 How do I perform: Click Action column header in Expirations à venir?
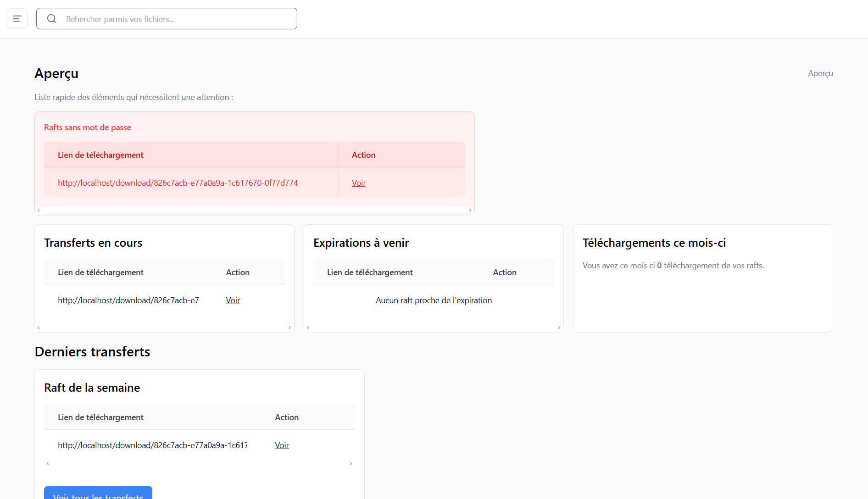pos(504,272)
